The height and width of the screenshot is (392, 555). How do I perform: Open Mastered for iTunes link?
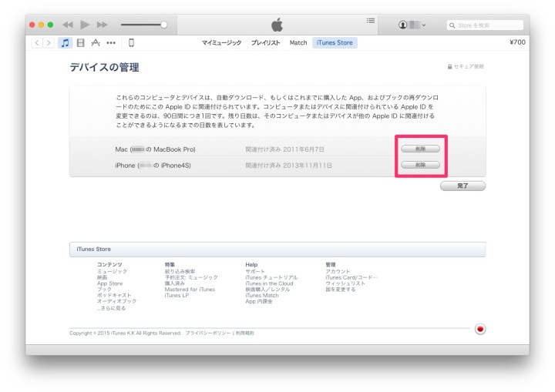[190, 290]
